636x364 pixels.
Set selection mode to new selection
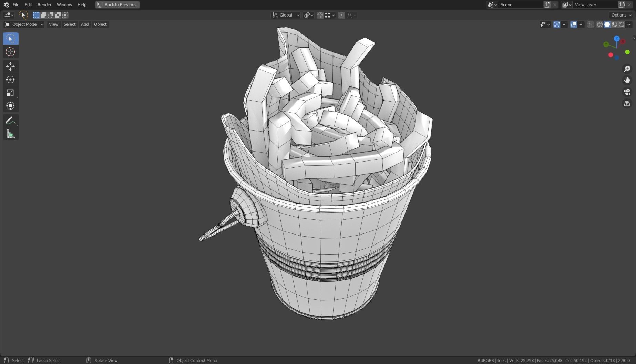pos(36,15)
